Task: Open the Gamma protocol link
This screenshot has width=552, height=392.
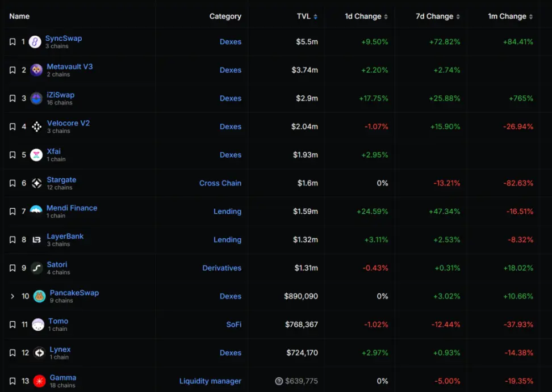Action: coord(63,378)
